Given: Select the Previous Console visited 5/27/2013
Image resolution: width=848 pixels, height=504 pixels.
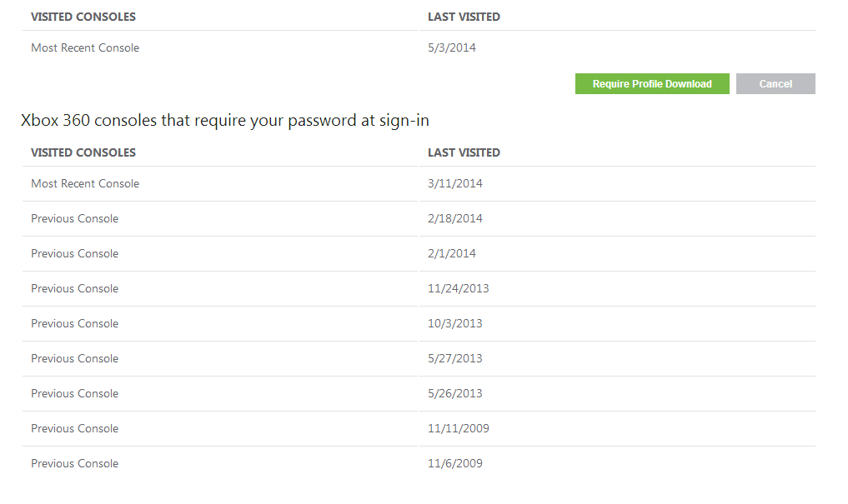Looking at the screenshot, I should pos(75,359).
